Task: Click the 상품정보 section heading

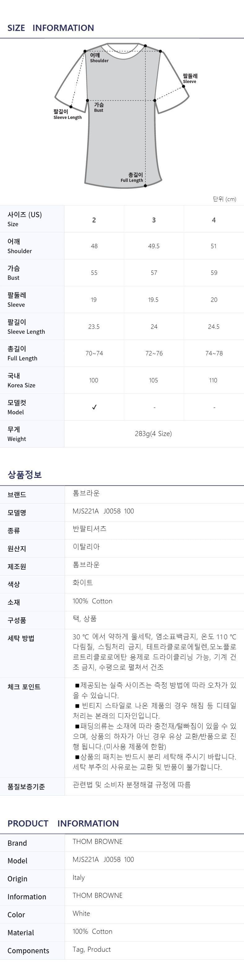Action: [x=25, y=475]
